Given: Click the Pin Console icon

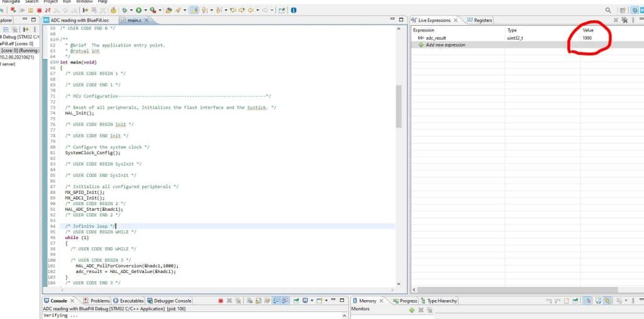Looking at the screenshot, I should [x=296, y=301].
